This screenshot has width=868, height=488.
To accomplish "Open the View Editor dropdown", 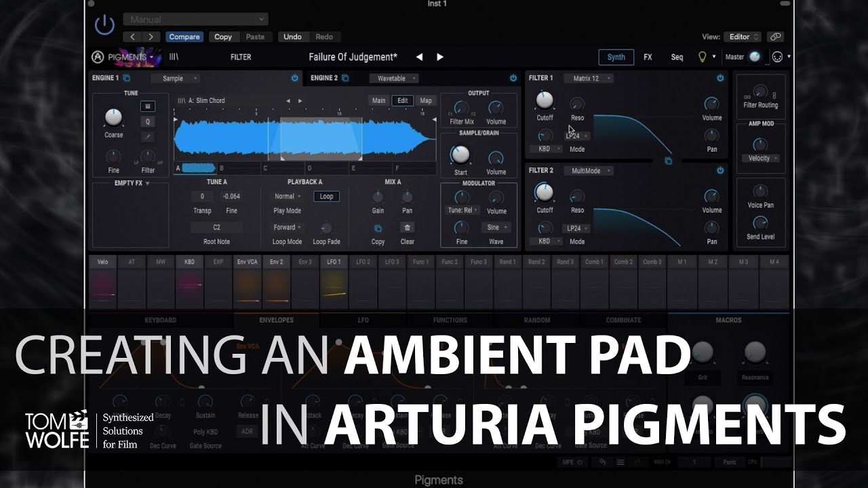I will click(743, 37).
